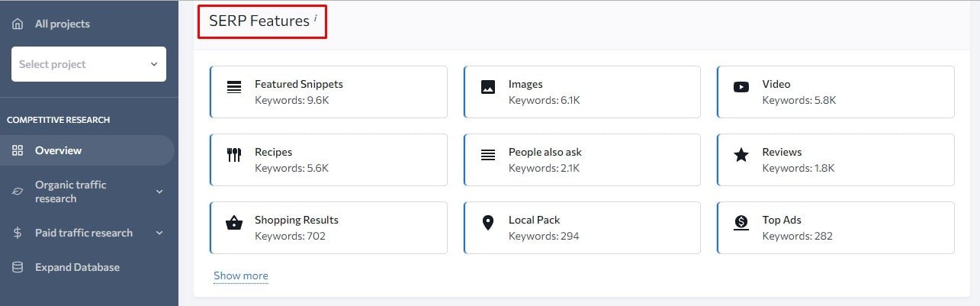Open the Featured Snippets card
Screen dimensions: 980x306
[329, 92]
